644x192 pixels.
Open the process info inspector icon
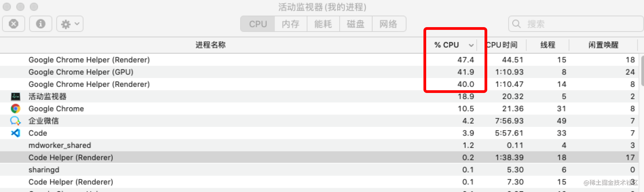pyautogui.click(x=41, y=24)
